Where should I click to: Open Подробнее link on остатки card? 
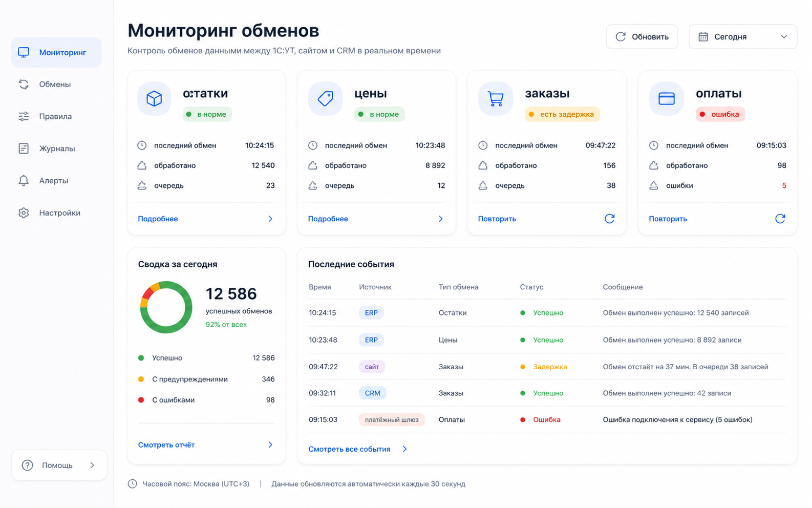[x=158, y=219]
